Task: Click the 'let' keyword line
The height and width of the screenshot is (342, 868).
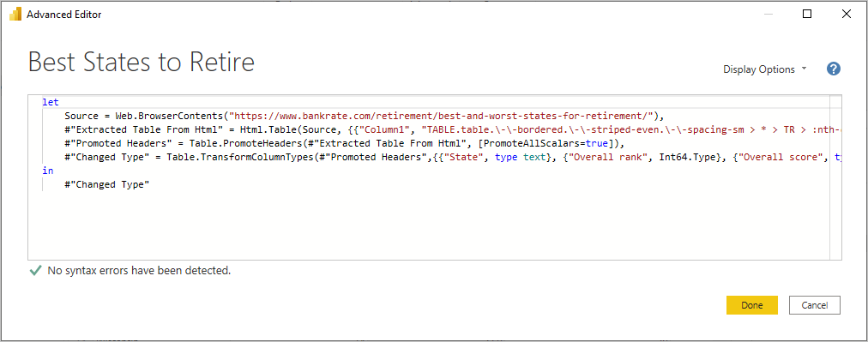Action: (51, 102)
